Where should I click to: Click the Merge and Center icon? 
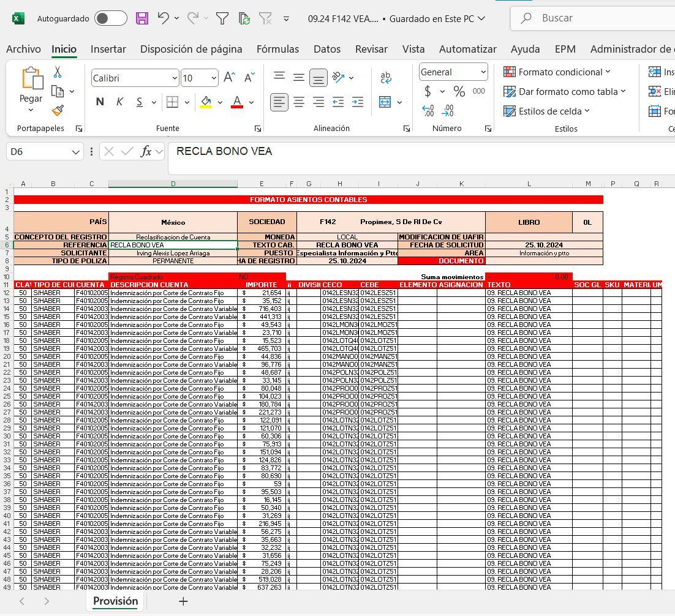(385, 102)
